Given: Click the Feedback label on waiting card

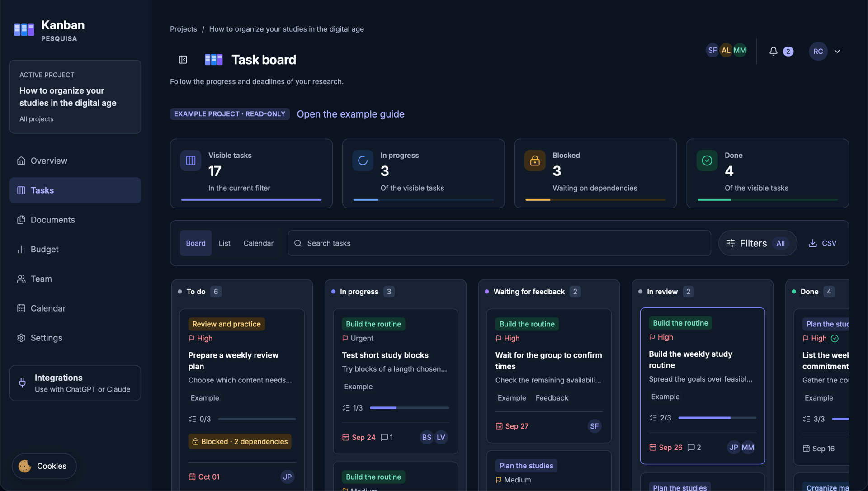Looking at the screenshot, I should point(552,398).
